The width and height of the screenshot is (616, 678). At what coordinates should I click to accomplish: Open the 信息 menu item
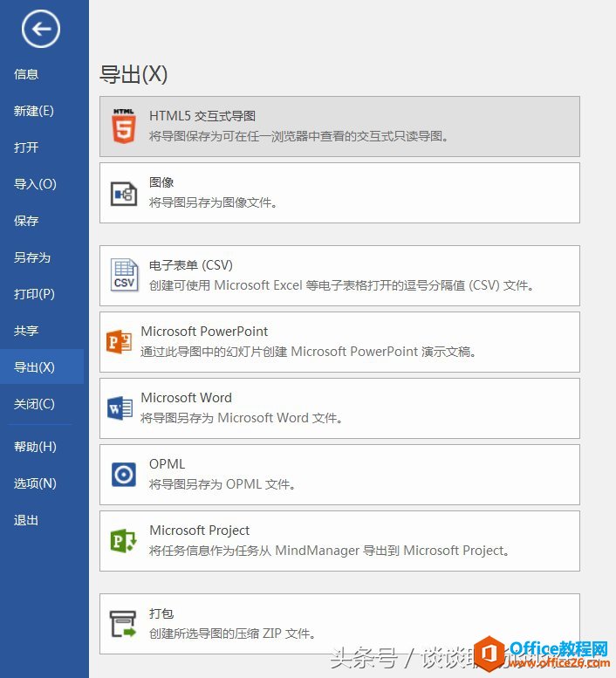26,74
